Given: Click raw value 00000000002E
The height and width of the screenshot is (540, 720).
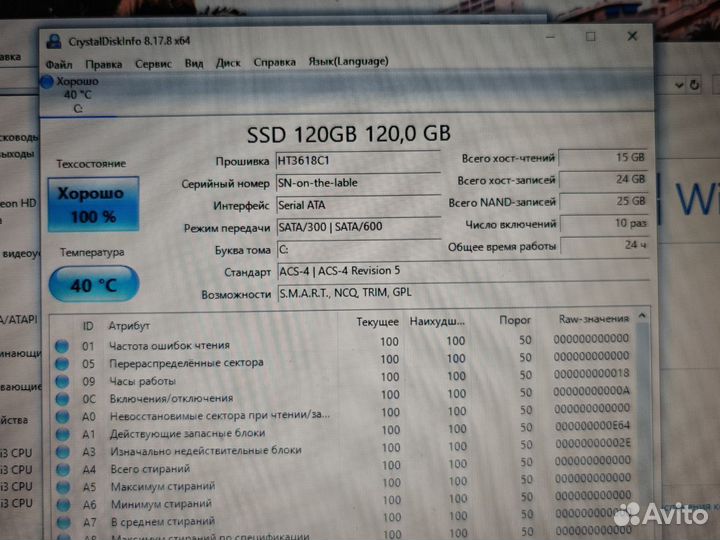Looking at the screenshot, I should (593, 444).
